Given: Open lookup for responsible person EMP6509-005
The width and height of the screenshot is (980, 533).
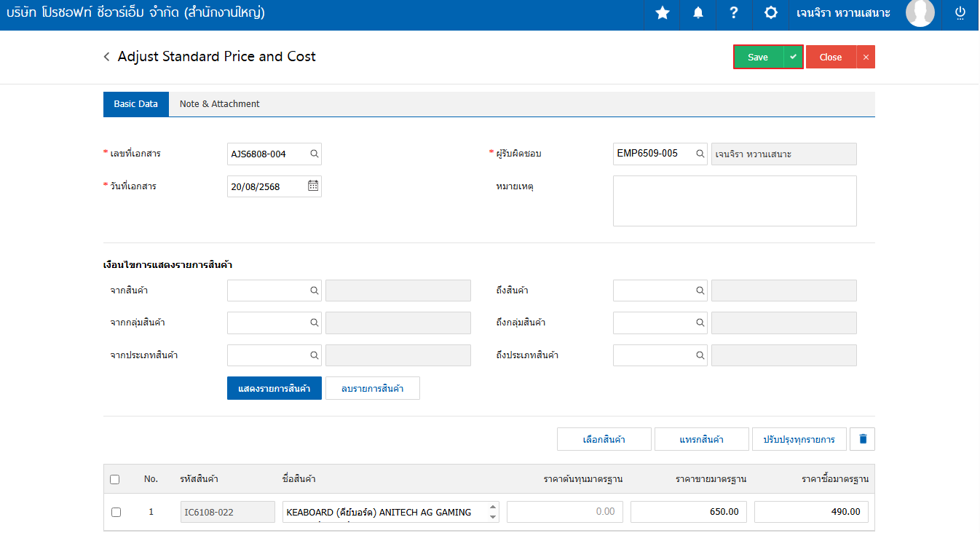Looking at the screenshot, I should (x=700, y=154).
